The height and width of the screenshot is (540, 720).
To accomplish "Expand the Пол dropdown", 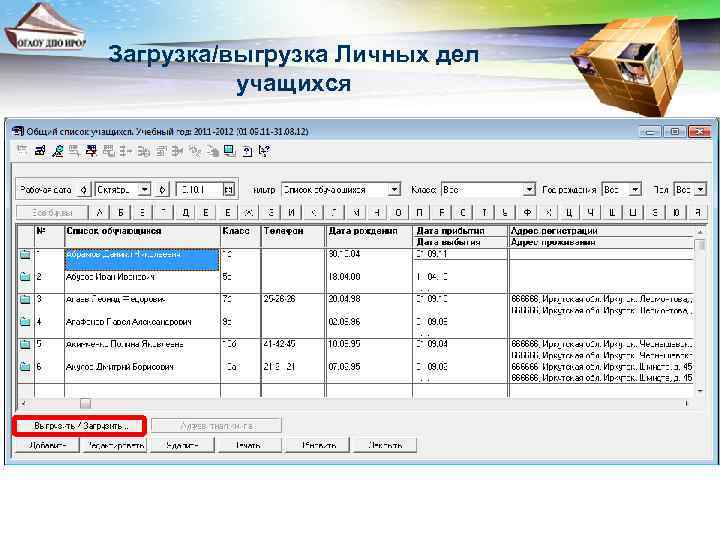I will 700,190.
